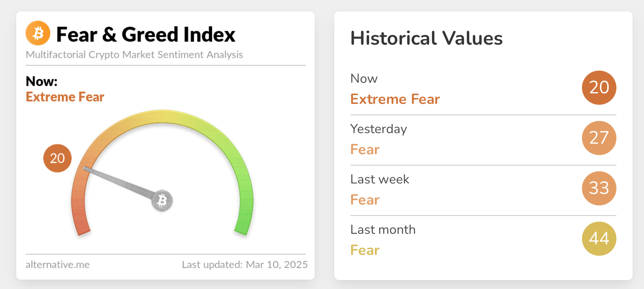The width and height of the screenshot is (644, 289).
Task: Click Extreme Fear text in Historical Values
Action: tap(395, 99)
